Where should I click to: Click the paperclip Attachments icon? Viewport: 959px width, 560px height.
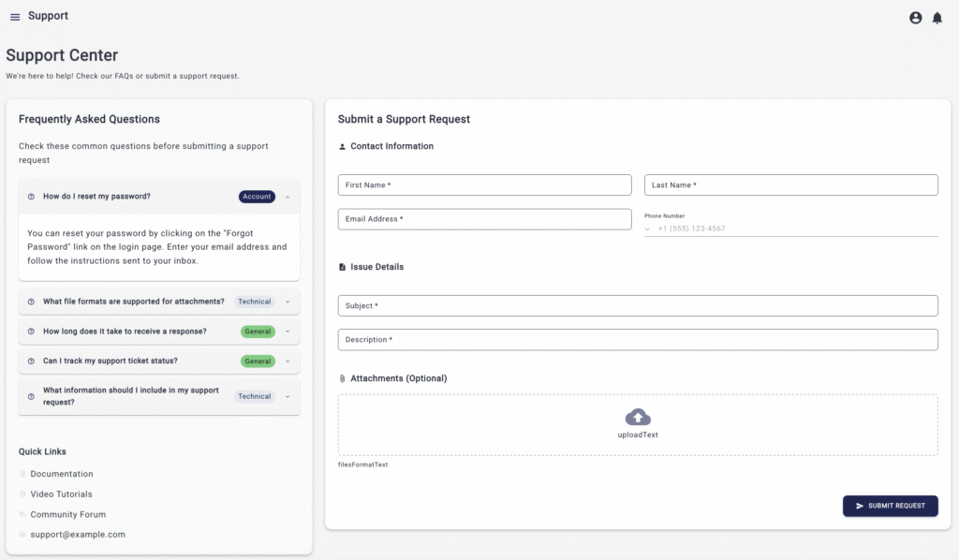343,378
